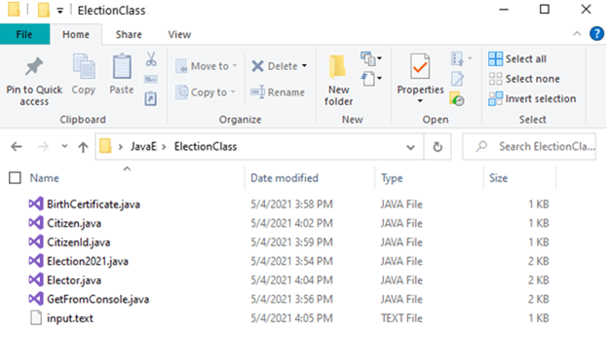Sort by the Type column header
Image resolution: width=608 pixels, height=364 pixels.
point(392,178)
